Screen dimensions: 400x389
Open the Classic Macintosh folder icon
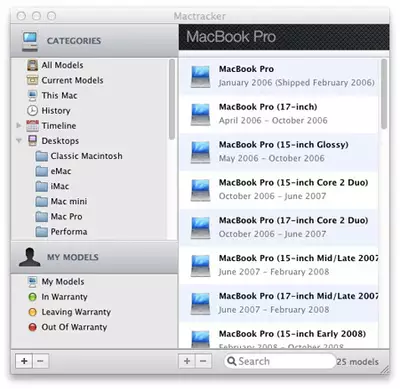(x=42, y=156)
